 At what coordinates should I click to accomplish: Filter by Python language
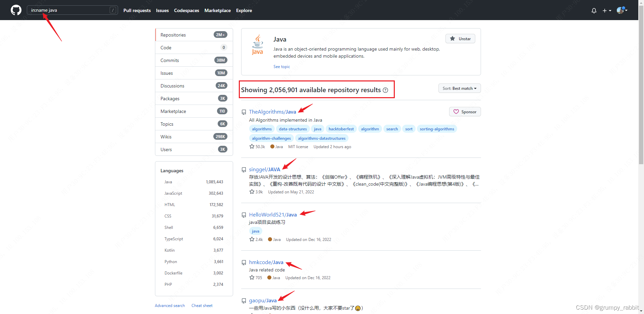194,262
